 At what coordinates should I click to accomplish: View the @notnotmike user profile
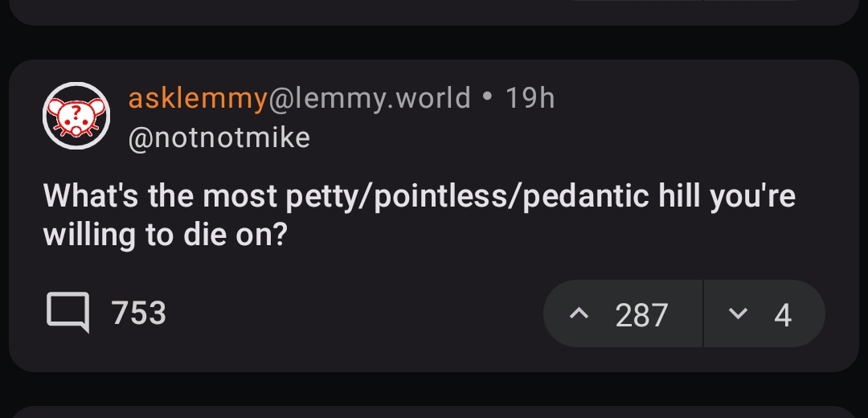[x=219, y=138]
